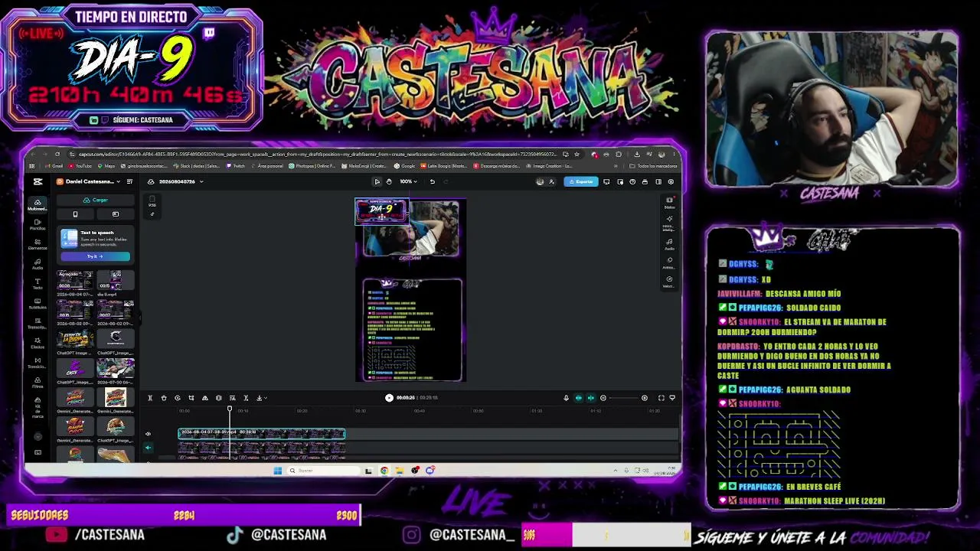This screenshot has width=980, height=551.
Task: Click Try it on Text to speech
Action: click(x=95, y=256)
